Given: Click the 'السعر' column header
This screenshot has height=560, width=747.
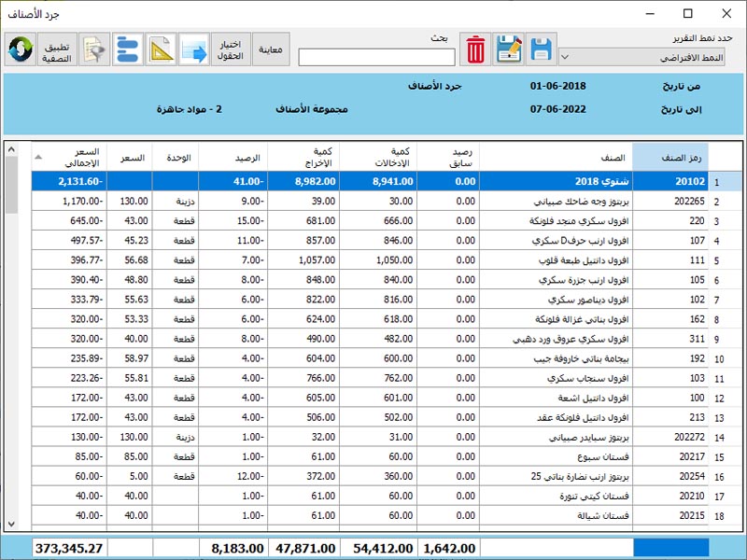Looking at the screenshot, I should click(130, 158).
